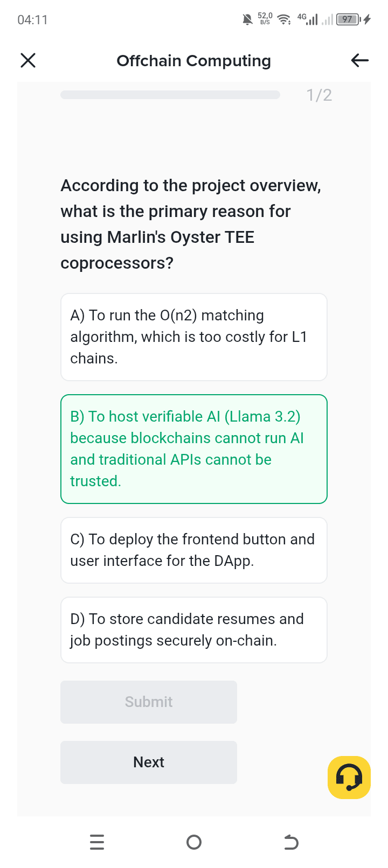This screenshot has height=868, width=388.
Task: Tap the Android home circle icon
Action: click(194, 842)
